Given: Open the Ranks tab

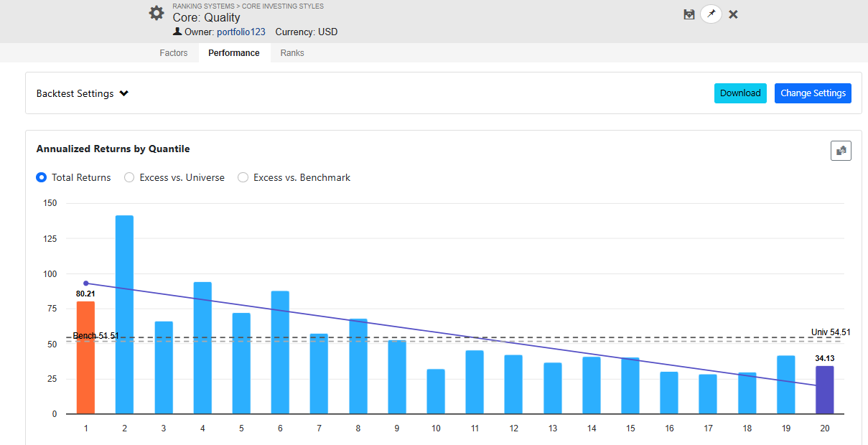Looking at the screenshot, I should click(x=292, y=53).
